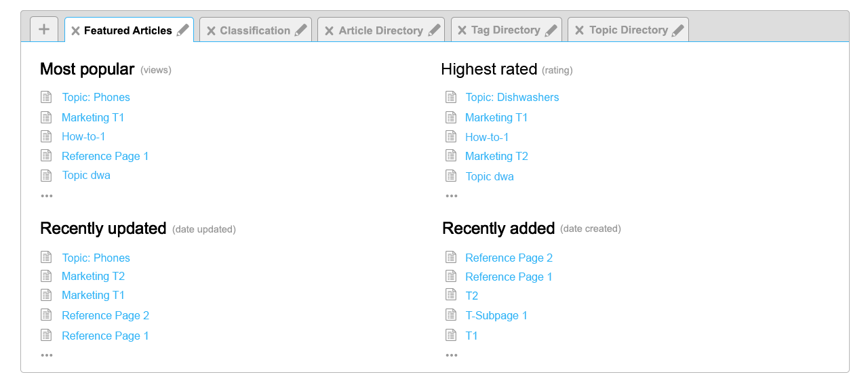This screenshot has width=868, height=381.
Task: Click page icon next to T-Subpage 1
Action: click(451, 315)
